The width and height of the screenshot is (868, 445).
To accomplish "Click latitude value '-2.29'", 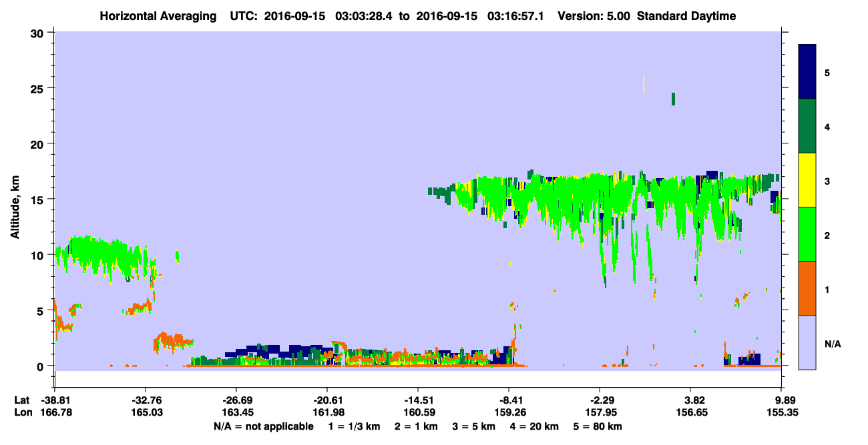I will pyautogui.click(x=600, y=400).
